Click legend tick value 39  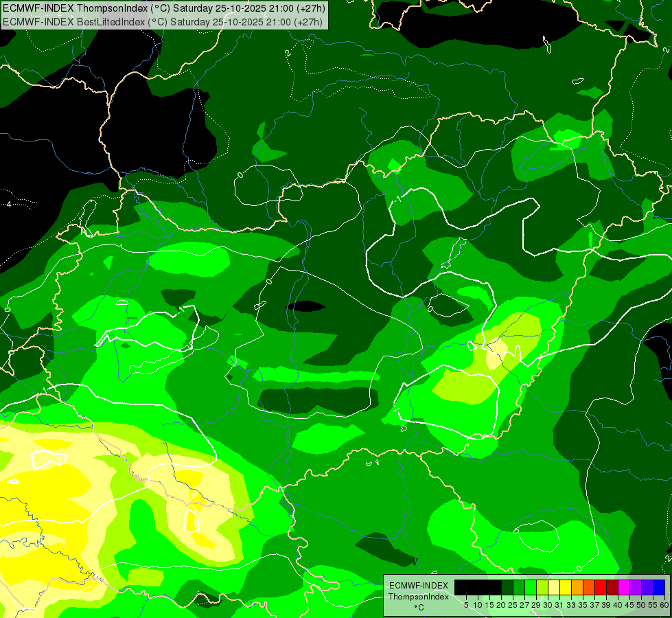coord(606,605)
